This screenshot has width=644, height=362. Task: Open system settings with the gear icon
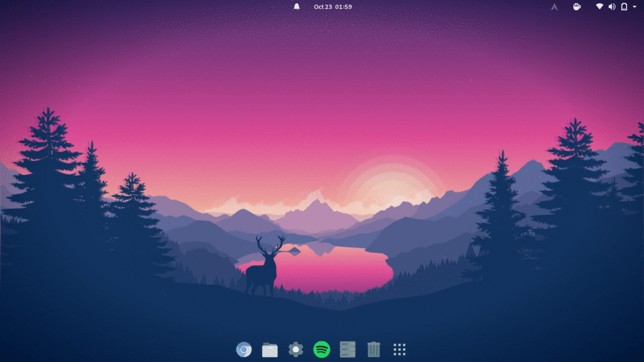pos(296,349)
